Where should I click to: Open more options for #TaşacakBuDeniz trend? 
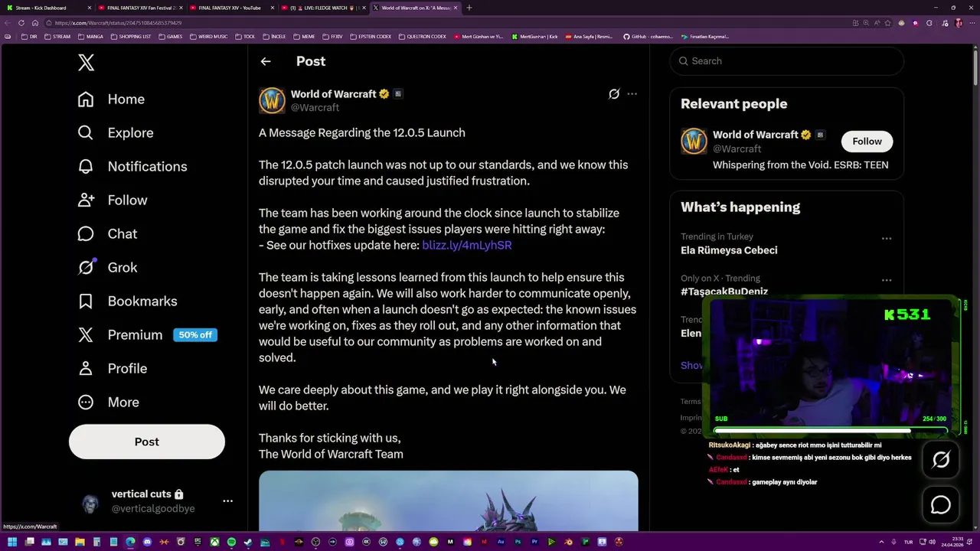(x=887, y=280)
